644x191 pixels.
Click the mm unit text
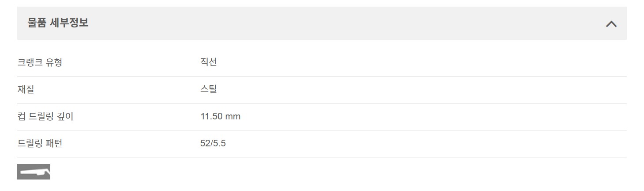(233, 117)
